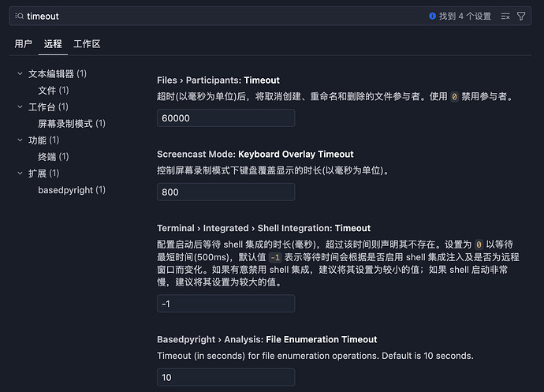Edit the Participants Timeout field showing 60000
The width and height of the screenshot is (544, 392).
pyautogui.click(x=225, y=118)
